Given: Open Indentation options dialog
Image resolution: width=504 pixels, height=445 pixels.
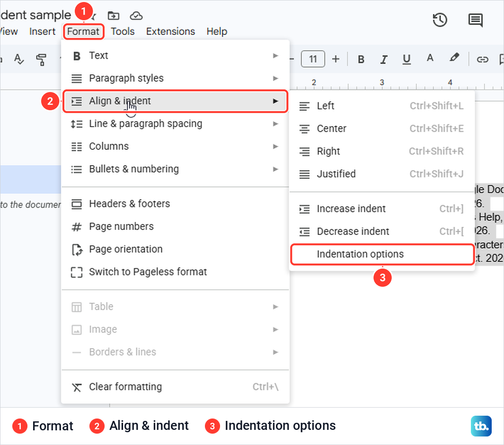Looking at the screenshot, I should [382, 254].
